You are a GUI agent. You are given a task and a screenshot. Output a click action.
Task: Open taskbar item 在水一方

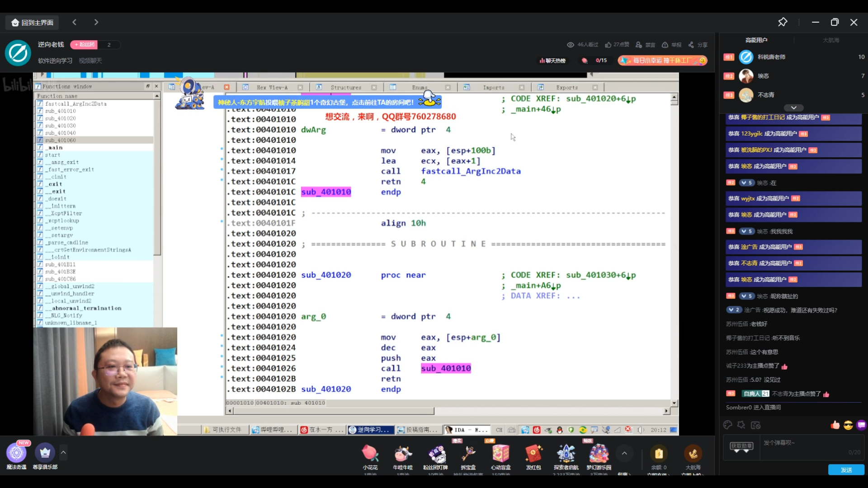[323, 430]
